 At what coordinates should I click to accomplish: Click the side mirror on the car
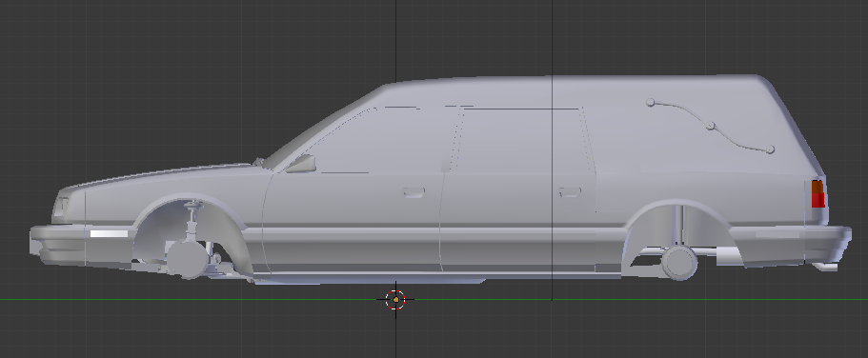click(301, 164)
